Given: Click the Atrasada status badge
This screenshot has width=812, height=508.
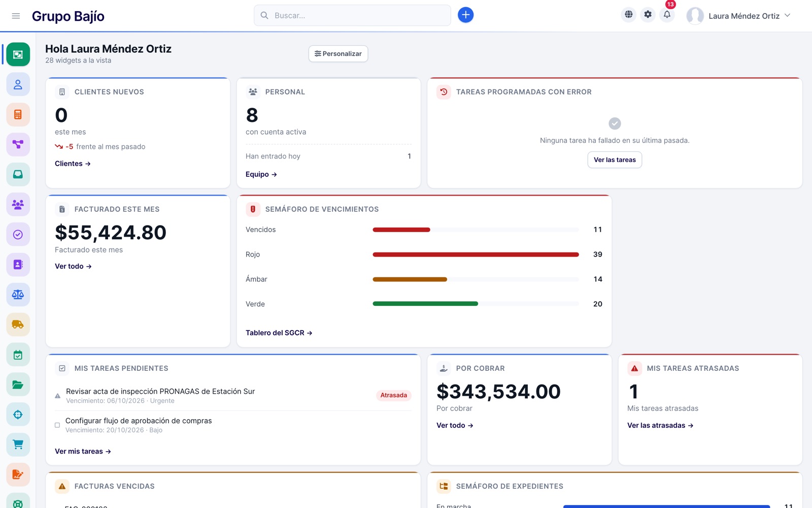Looking at the screenshot, I should click(394, 395).
